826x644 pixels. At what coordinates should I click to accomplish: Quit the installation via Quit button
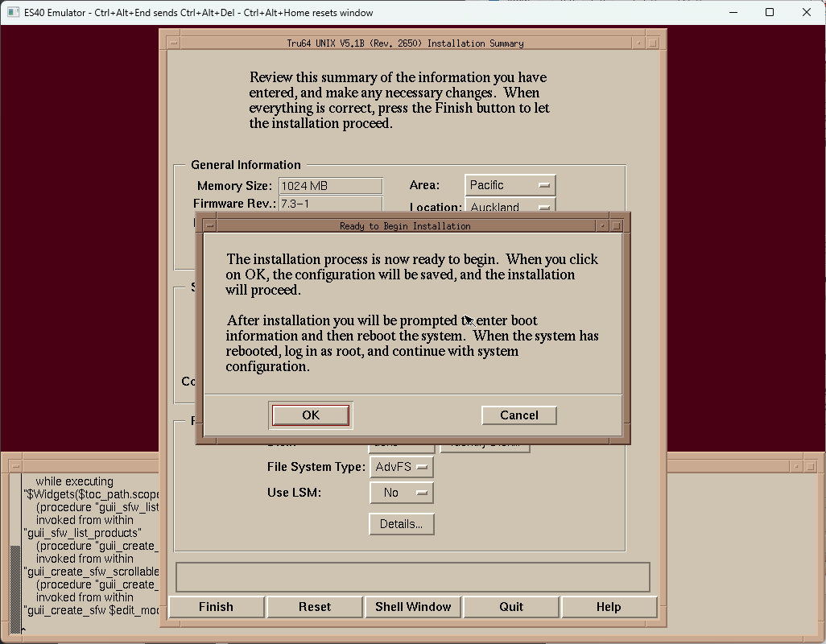(x=511, y=607)
